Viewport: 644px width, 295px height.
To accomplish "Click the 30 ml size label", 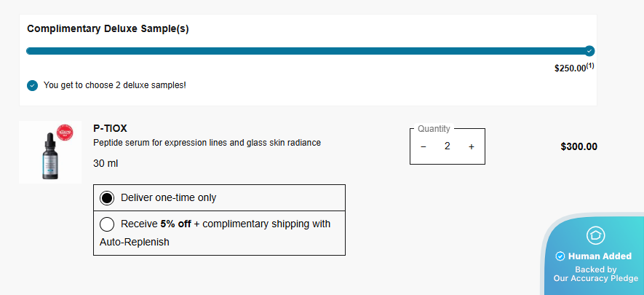I will pos(106,163).
